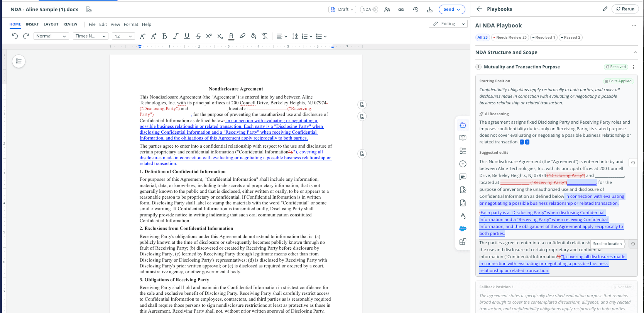Click the Bold formatting icon

[164, 36]
